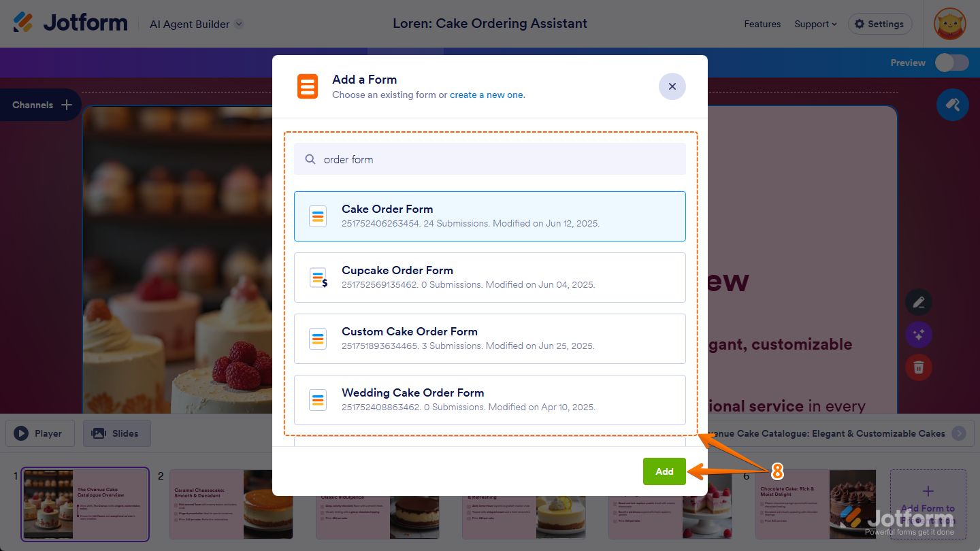This screenshot has width=980, height=551.
Task: Click the catalogue bar right chevron
Action: pos(958,433)
